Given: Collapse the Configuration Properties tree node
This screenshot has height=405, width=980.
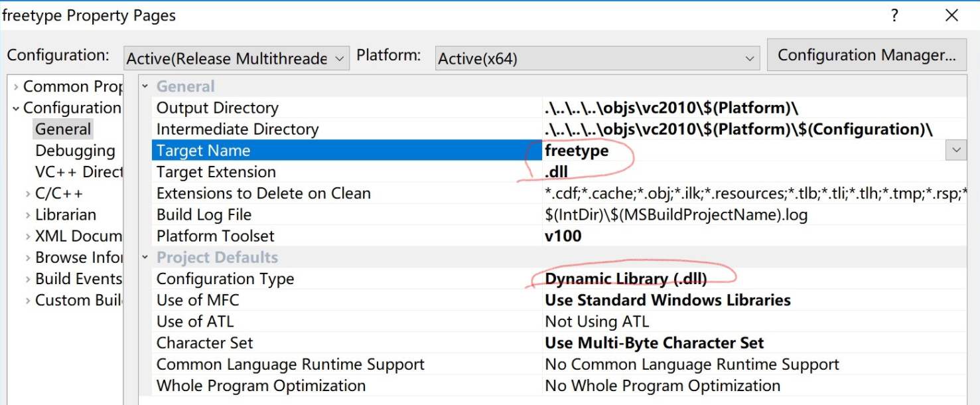Looking at the screenshot, I should point(16,108).
